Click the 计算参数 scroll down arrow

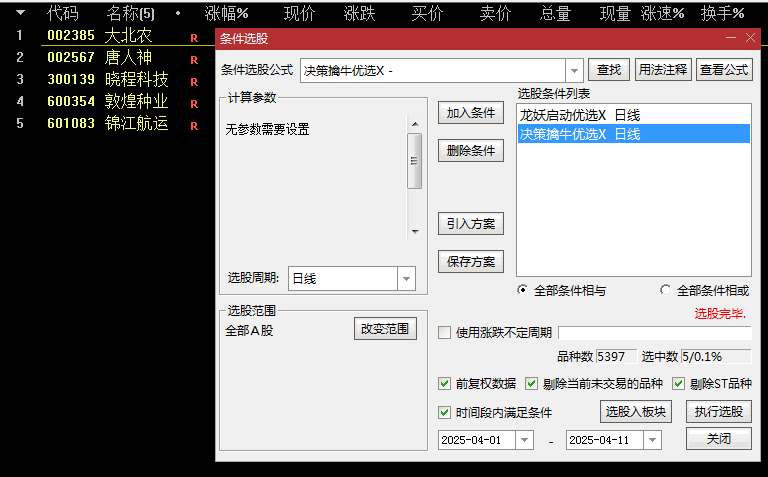[x=415, y=232]
